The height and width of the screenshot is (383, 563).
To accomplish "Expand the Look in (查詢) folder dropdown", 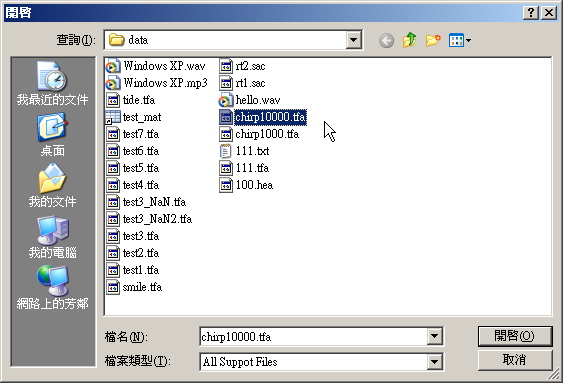I will tap(353, 40).
